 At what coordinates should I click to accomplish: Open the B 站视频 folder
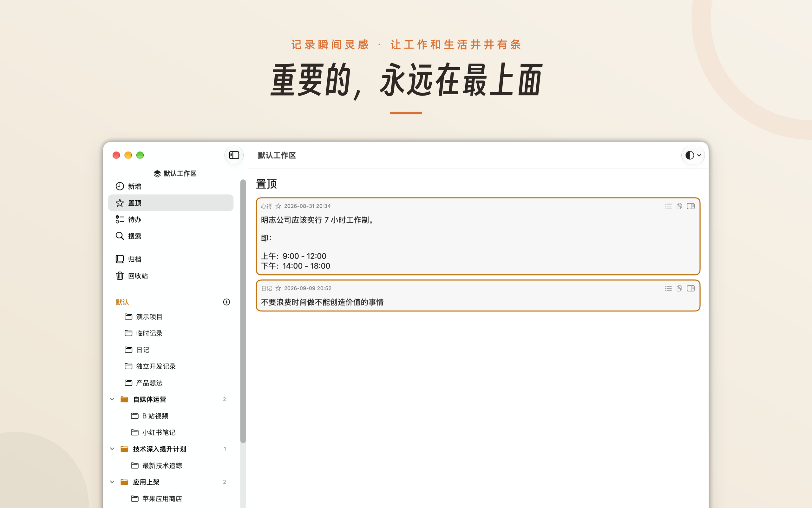tap(171, 416)
